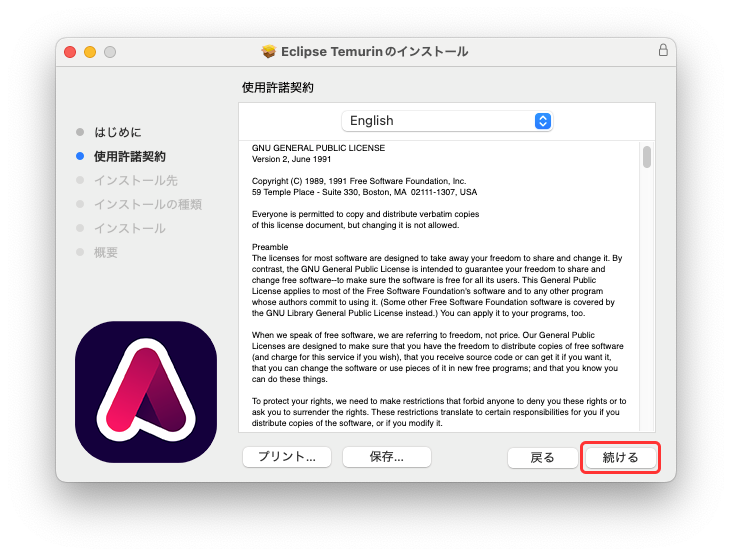Minimize the installer with yellow button
Viewport: 732px width, 556px height.
click(x=90, y=52)
